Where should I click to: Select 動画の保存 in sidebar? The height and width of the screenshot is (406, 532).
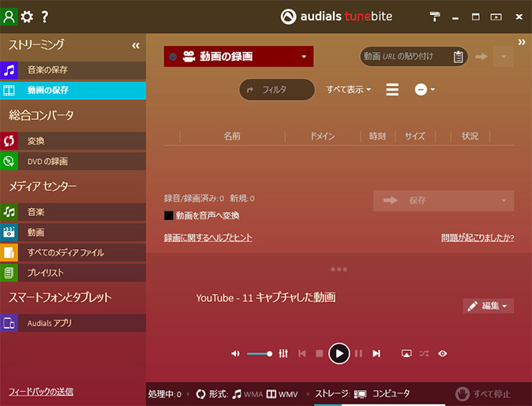pyautogui.click(x=73, y=91)
